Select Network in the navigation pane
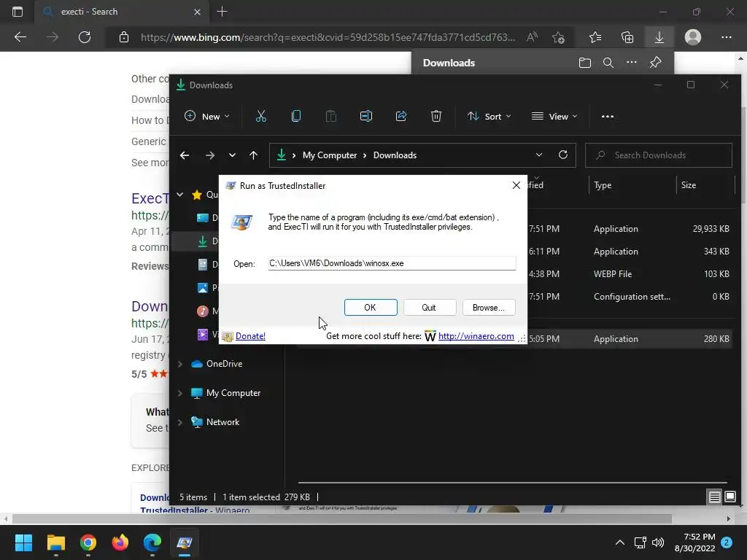 (x=222, y=422)
